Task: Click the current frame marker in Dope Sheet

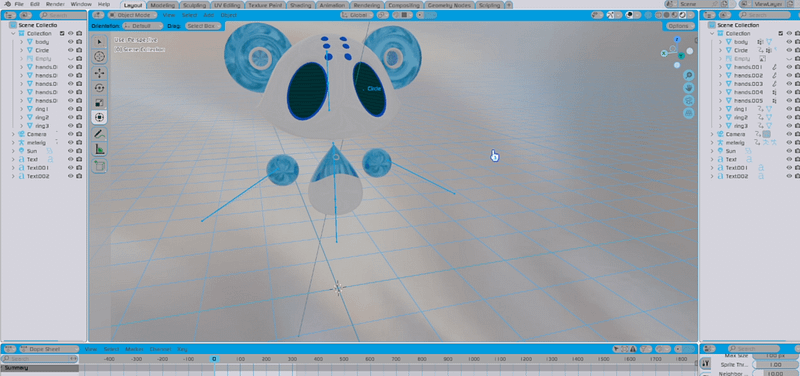Action: coord(214,359)
